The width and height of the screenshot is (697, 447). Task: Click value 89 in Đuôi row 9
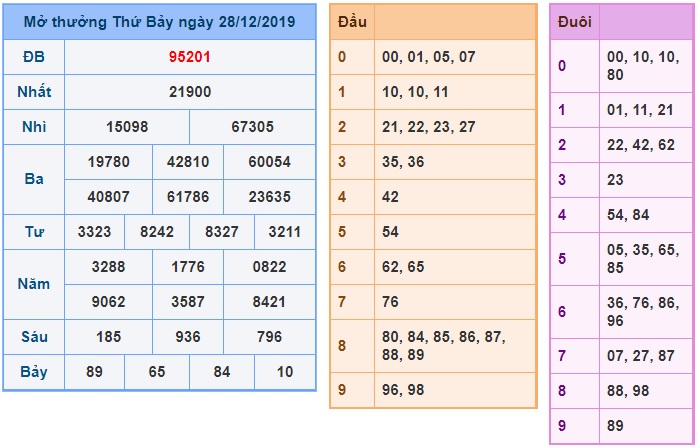(615, 426)
